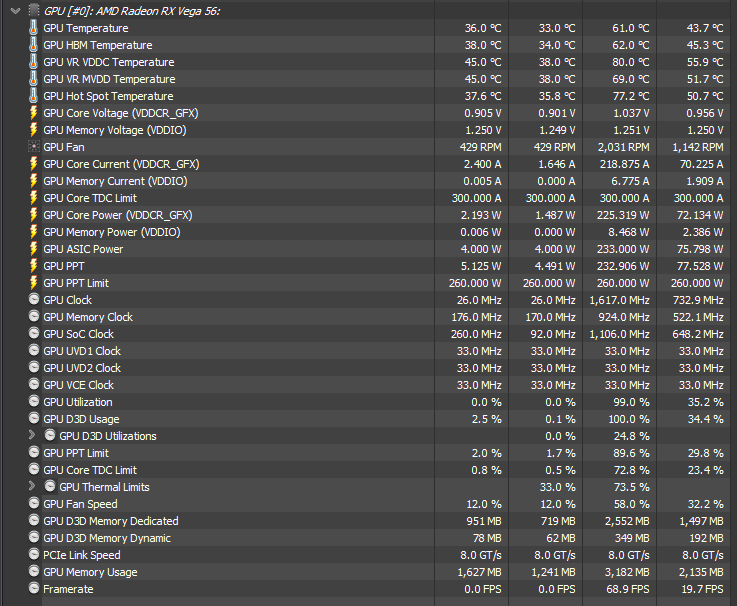Click the gauge icon for PCIe Link Speed
Screen dimensions: 737x606
point(34,554)
